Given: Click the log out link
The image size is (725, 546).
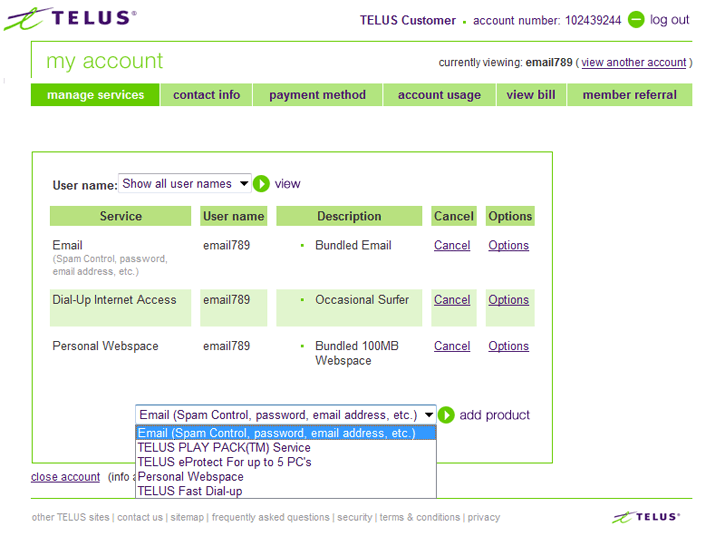Looking at the screenshot, I should pos(669,20).
